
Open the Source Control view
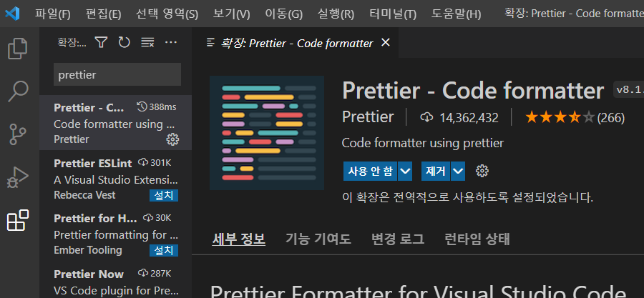click(x=18, y=134)
